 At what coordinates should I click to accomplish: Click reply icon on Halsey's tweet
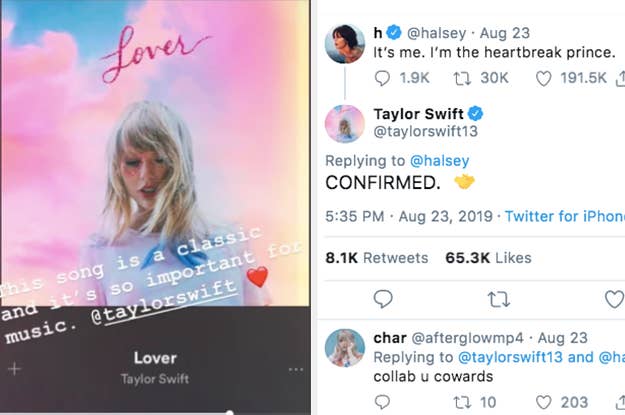384,78
